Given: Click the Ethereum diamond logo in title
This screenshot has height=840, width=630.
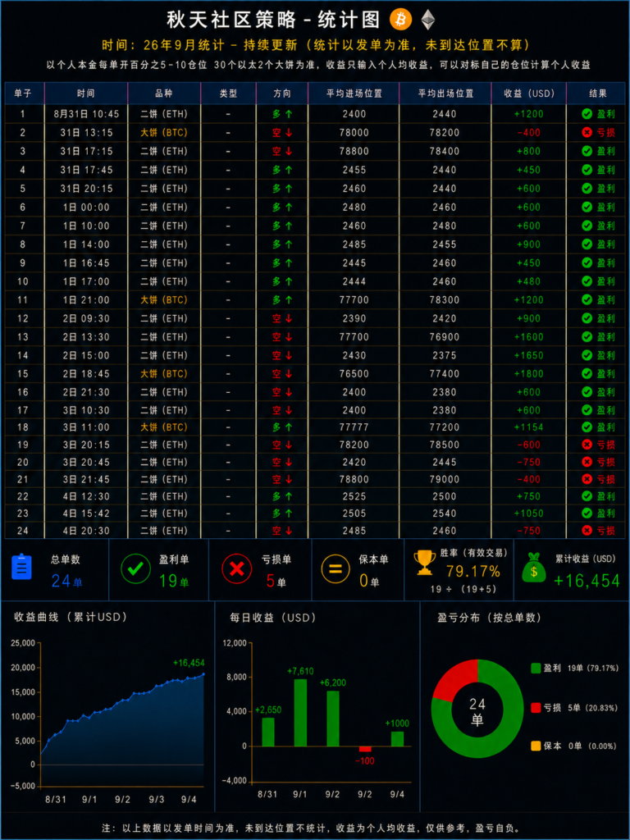Looking at the screenshot, I should [427, 20].
